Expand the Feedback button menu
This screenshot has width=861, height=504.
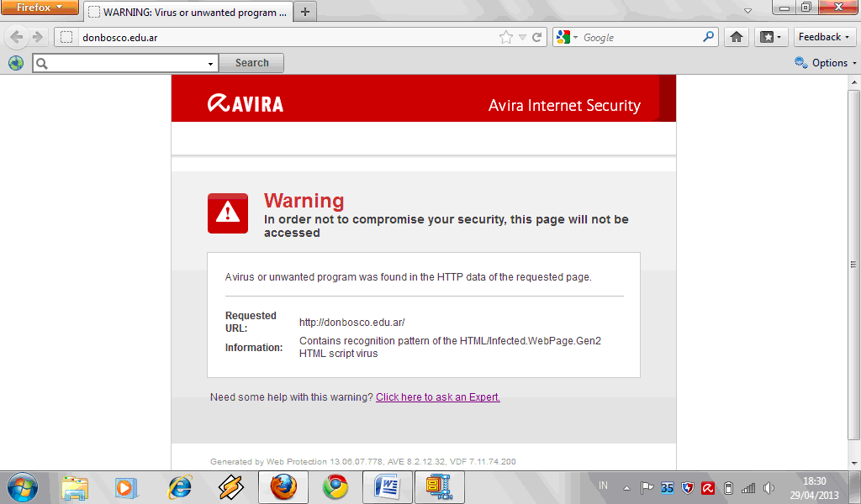point(825,37)
